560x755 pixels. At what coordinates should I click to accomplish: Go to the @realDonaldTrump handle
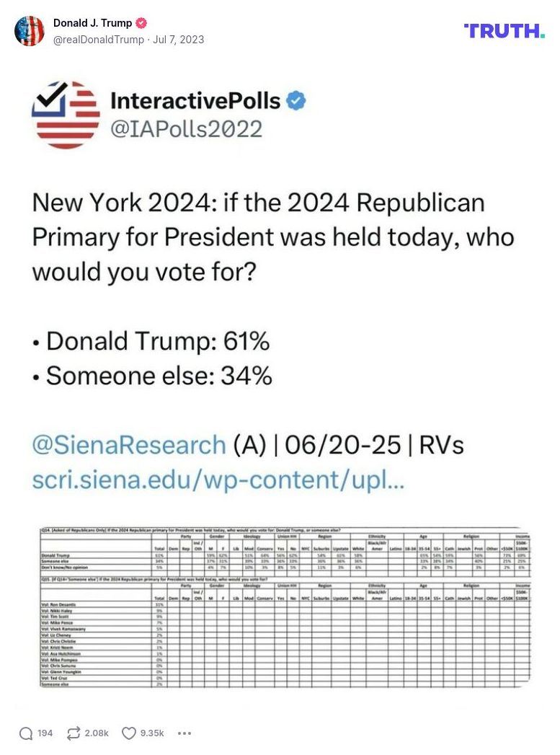click(99, 40)
